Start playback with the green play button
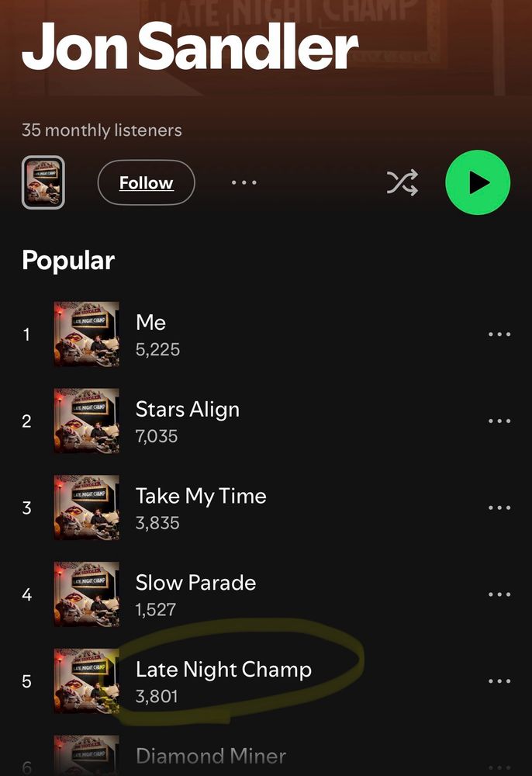The width and height of the screenshot is (532, 776). click(x=478, y=182)
